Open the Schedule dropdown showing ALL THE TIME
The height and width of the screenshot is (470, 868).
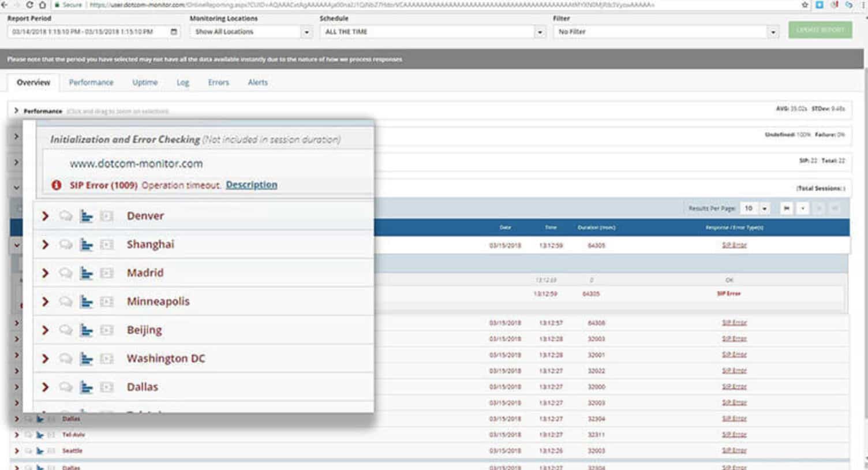pyautogui.click(x=433, y=32)
